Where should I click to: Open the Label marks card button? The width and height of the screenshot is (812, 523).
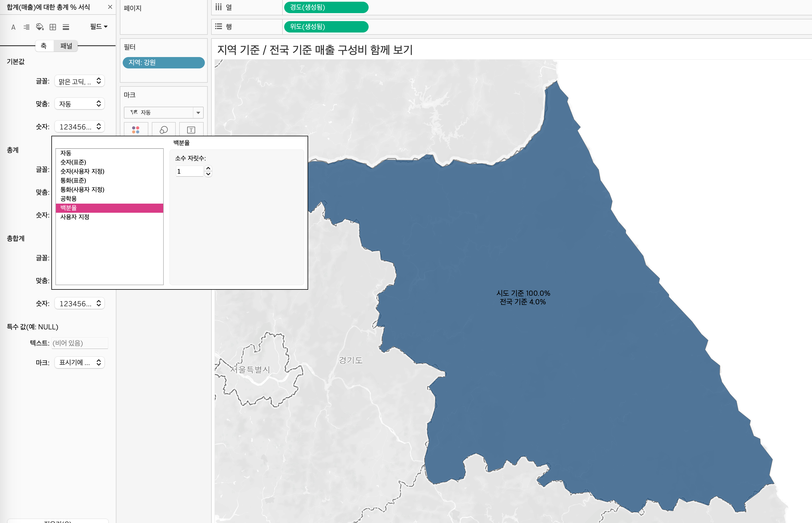[191, 130]
